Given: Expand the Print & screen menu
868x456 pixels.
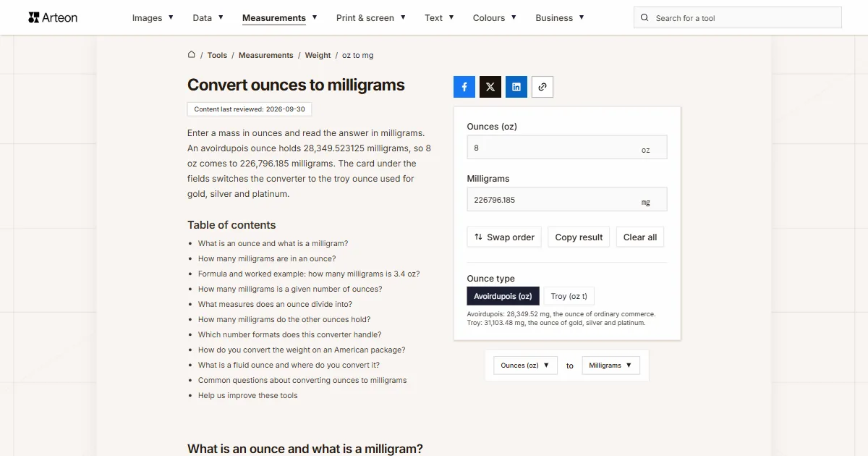Looking at the screenshot, I should pos(371,18).
